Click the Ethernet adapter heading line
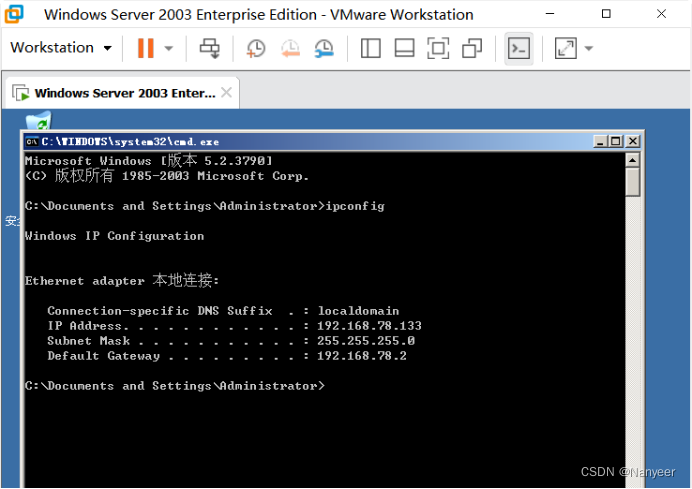The width and height of the screenshot is (692, 489). [x=122, y=280]
